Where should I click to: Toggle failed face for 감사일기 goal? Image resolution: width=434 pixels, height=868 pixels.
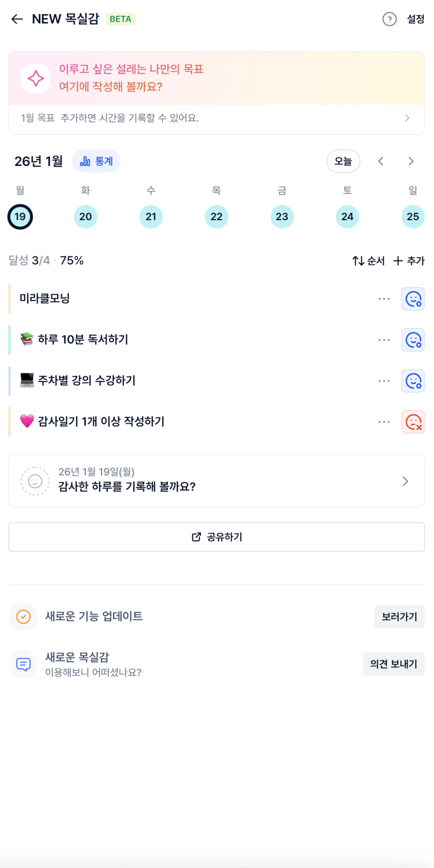tap(413, 422)
